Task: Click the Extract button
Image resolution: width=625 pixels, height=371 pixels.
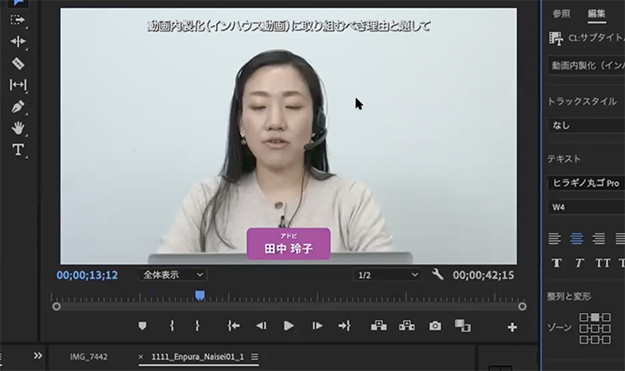Action: tap(407, 326)
